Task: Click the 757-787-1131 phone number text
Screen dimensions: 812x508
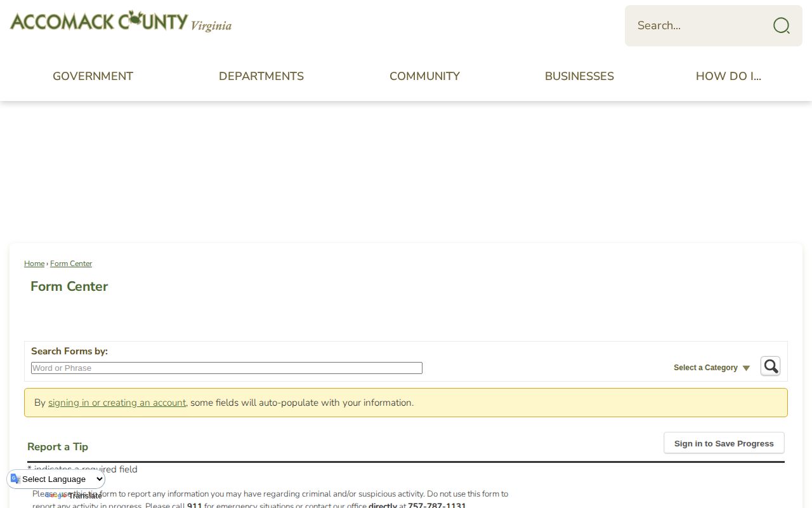Action: point(436,505)
